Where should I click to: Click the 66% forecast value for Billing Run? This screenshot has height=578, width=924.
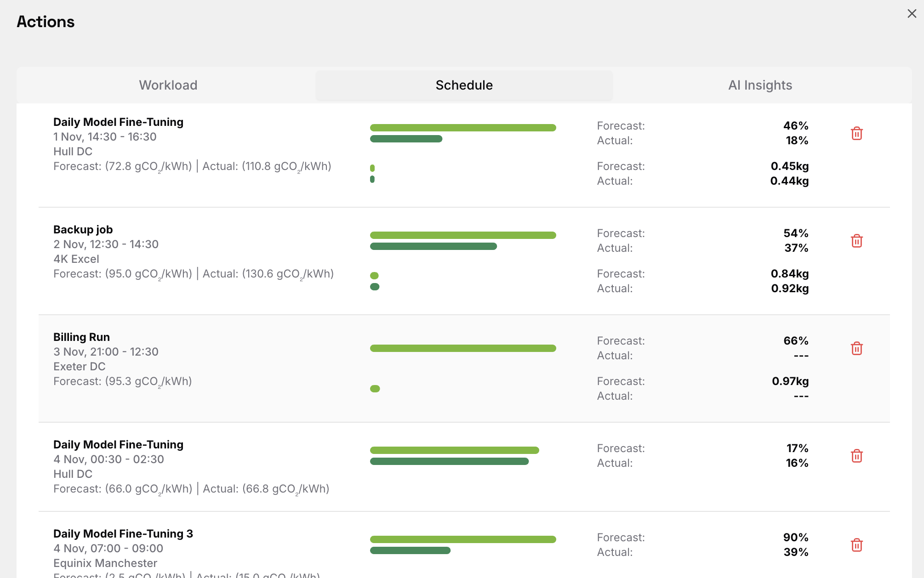tap(796, 340)
